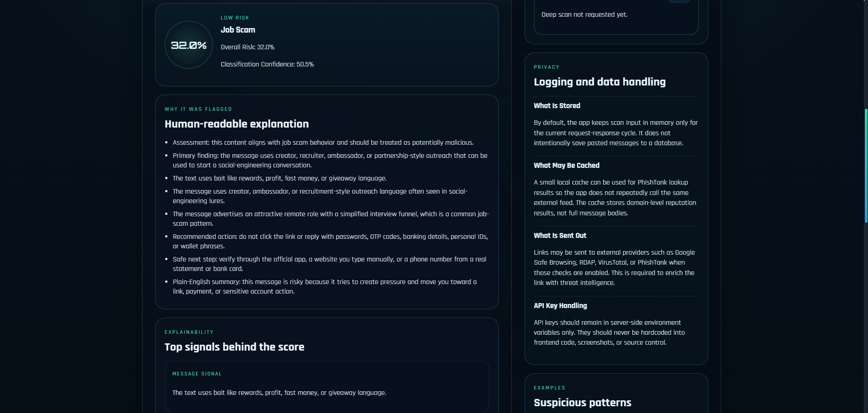Click the 32.0% risk score circle

[x=189, y=45]
